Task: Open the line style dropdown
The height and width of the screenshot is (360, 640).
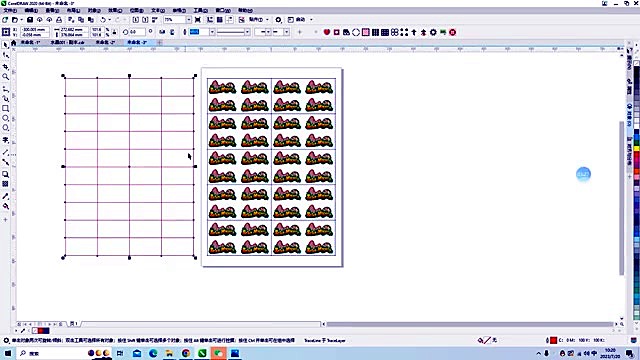Action: 247,32
